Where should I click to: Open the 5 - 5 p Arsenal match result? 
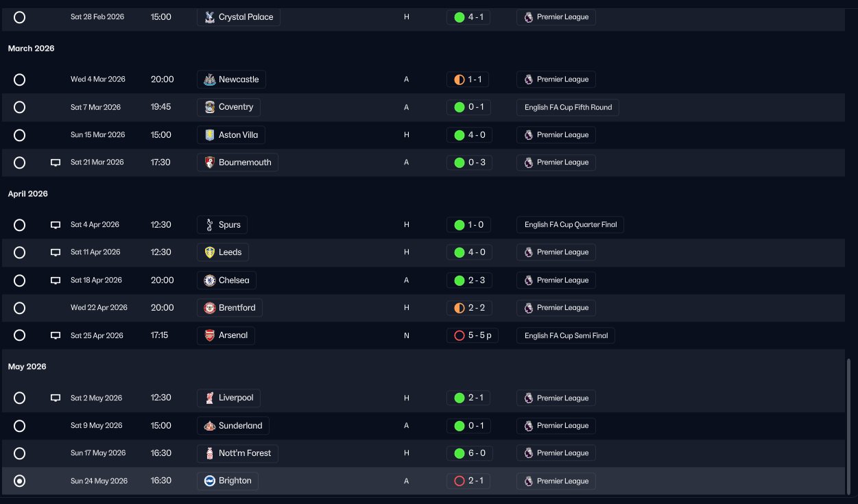click(473, 336)
